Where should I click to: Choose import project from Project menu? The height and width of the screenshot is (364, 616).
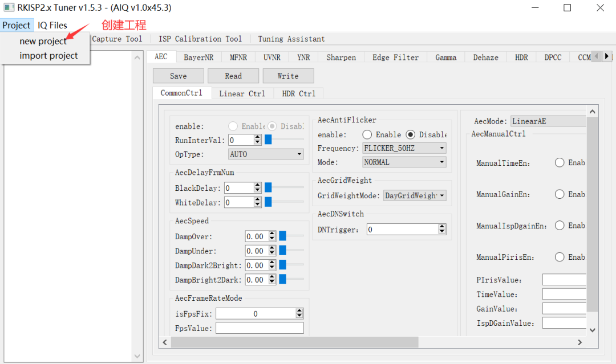tap(48, 56)
